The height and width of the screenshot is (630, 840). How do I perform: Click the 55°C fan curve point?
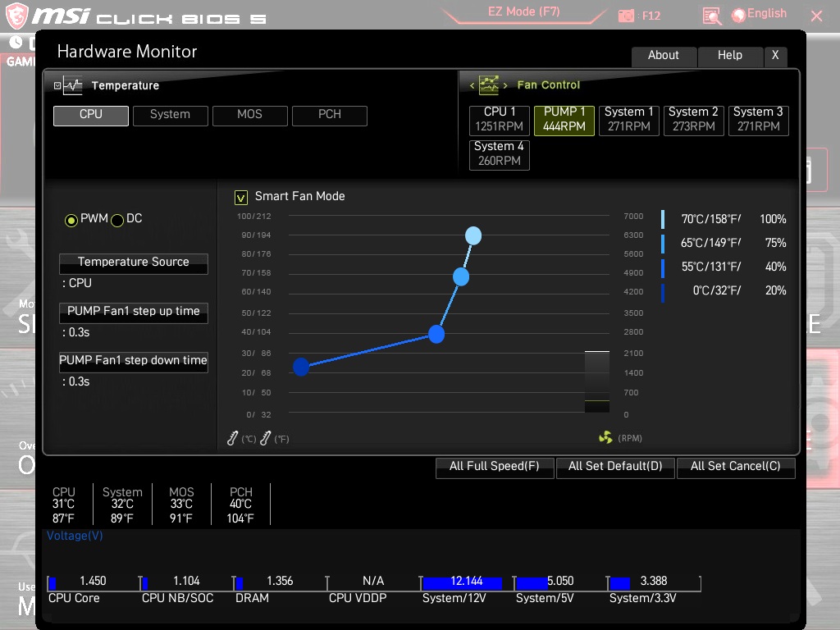tap(436, 335)
